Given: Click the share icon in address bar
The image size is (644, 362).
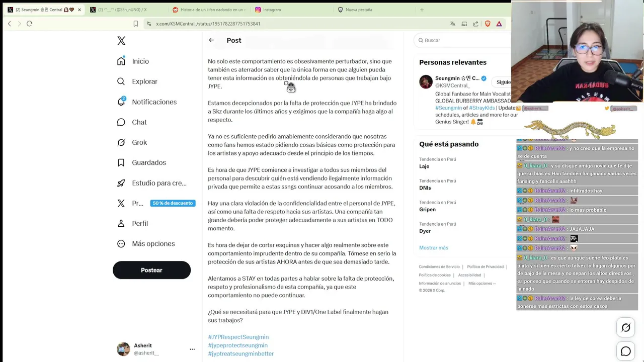Looking at the screenshot, I should [475, 24].
